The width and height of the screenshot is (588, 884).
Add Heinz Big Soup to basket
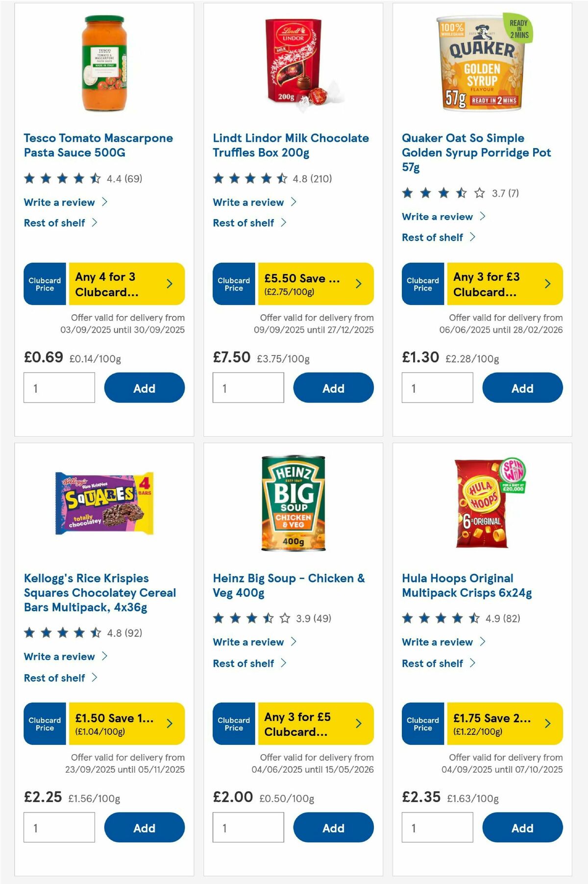(x=333, y=828)
